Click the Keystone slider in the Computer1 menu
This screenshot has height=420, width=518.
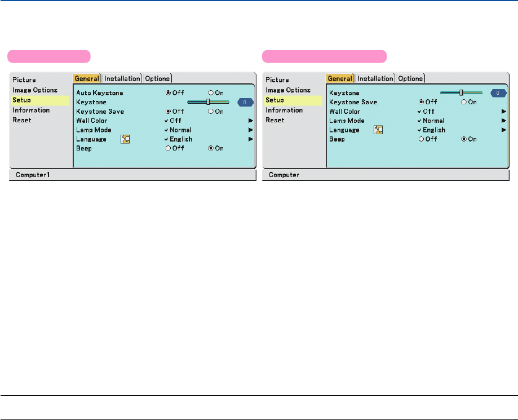[208, 102]
